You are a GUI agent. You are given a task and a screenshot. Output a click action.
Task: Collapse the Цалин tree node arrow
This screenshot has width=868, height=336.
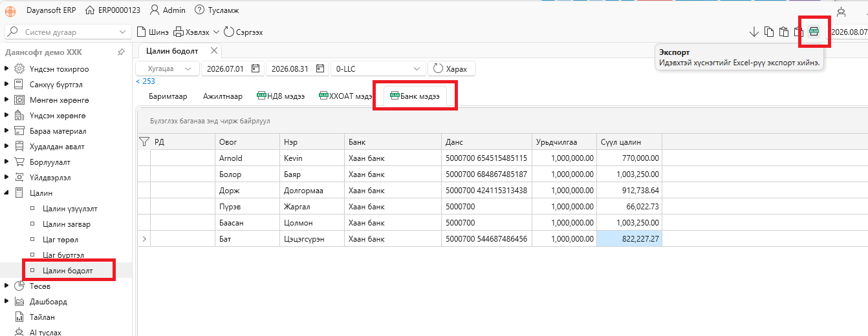pyautogui.click(x=6, y=193)
